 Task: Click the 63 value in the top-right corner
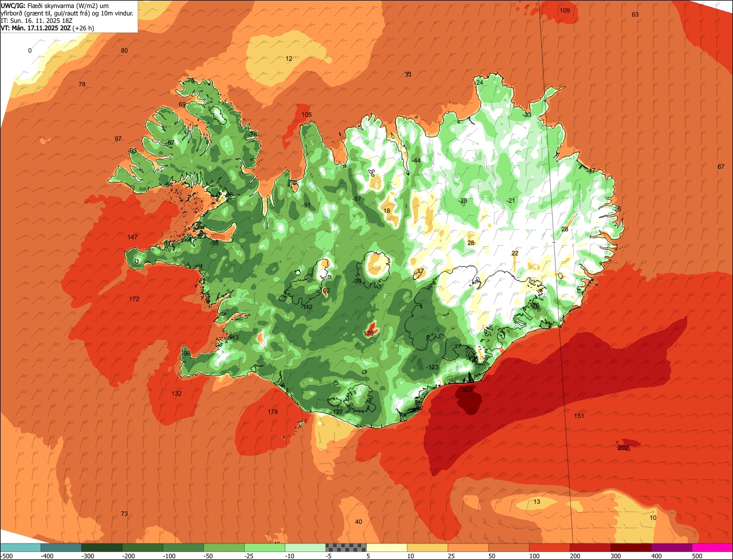tap(635, 14)
